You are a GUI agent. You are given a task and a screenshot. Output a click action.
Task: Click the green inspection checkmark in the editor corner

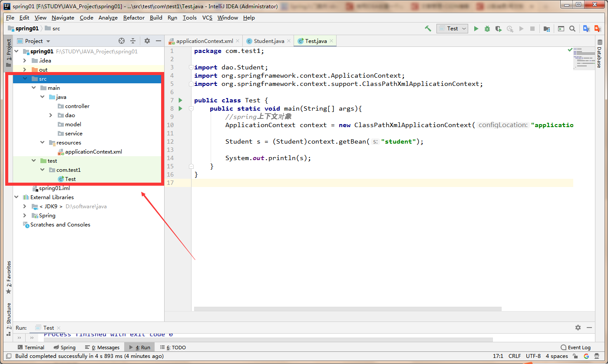pyautogui.click(x=570, y=50)
